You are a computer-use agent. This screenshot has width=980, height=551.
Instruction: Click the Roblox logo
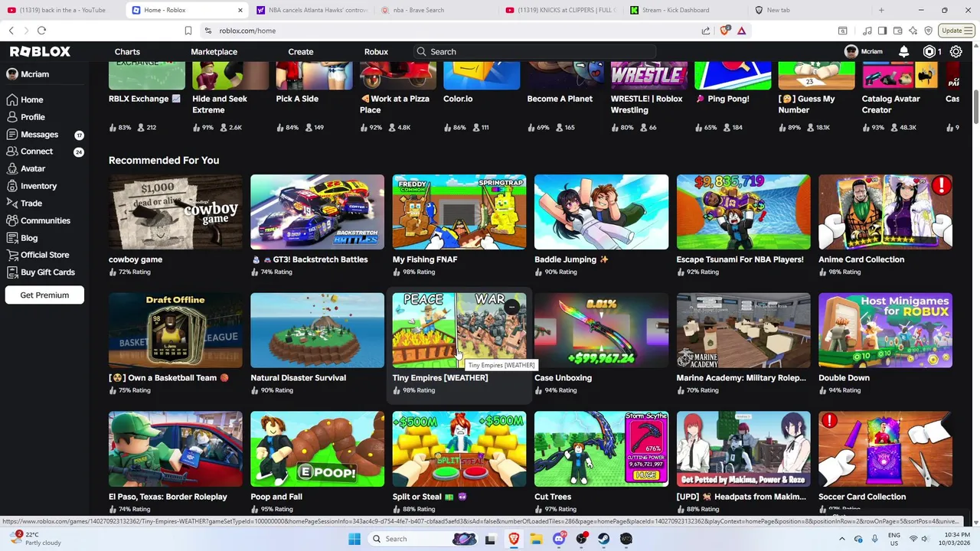pos(40,51)
